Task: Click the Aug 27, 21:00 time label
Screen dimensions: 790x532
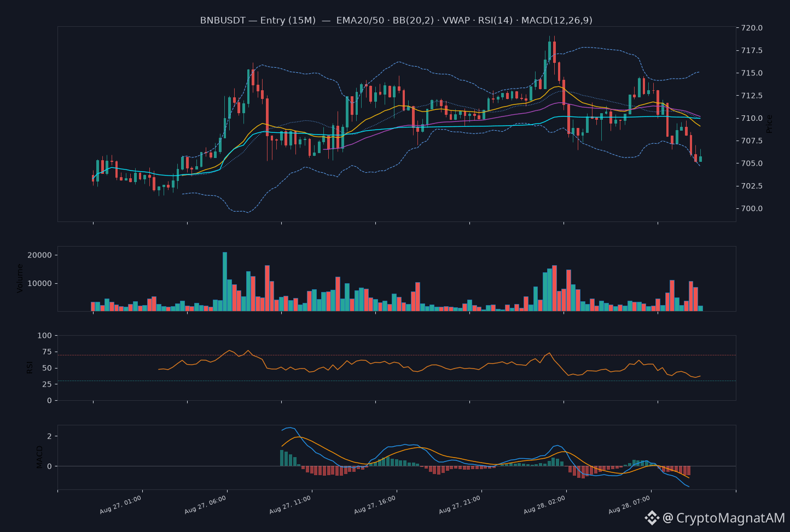Action: tap(460, 505)
